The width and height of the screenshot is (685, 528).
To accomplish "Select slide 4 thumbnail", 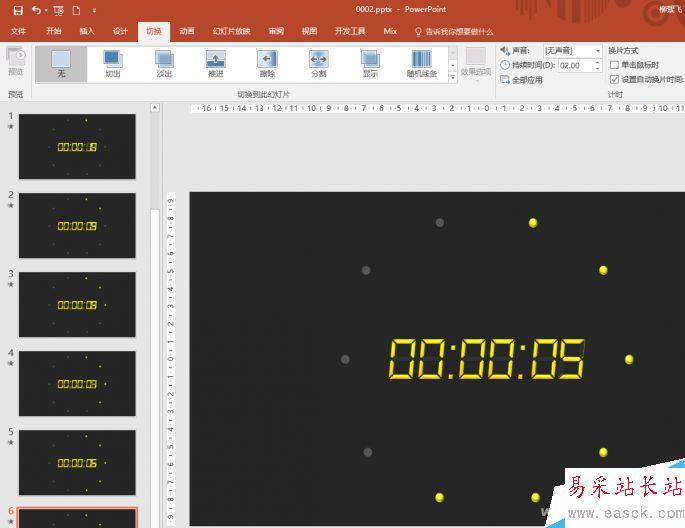I will pyautogui.click(x=77, y=383).
